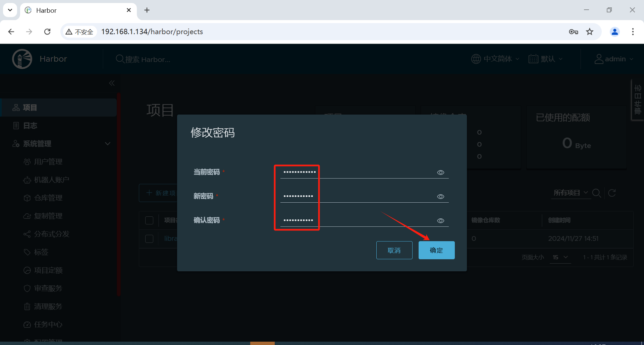The image size is (644, 345).
Task: Open the 页面大小 15 dropdown
Action: tap(560, 257)
